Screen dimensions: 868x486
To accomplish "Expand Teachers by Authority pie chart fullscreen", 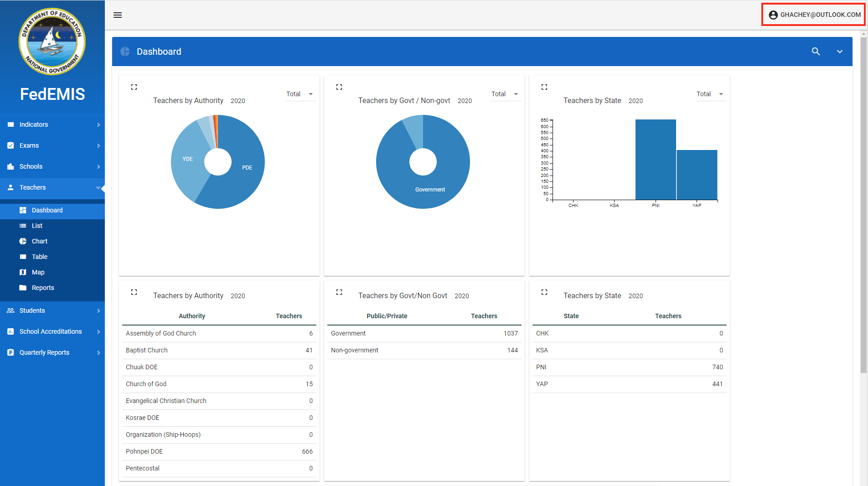I will [134, 87].
